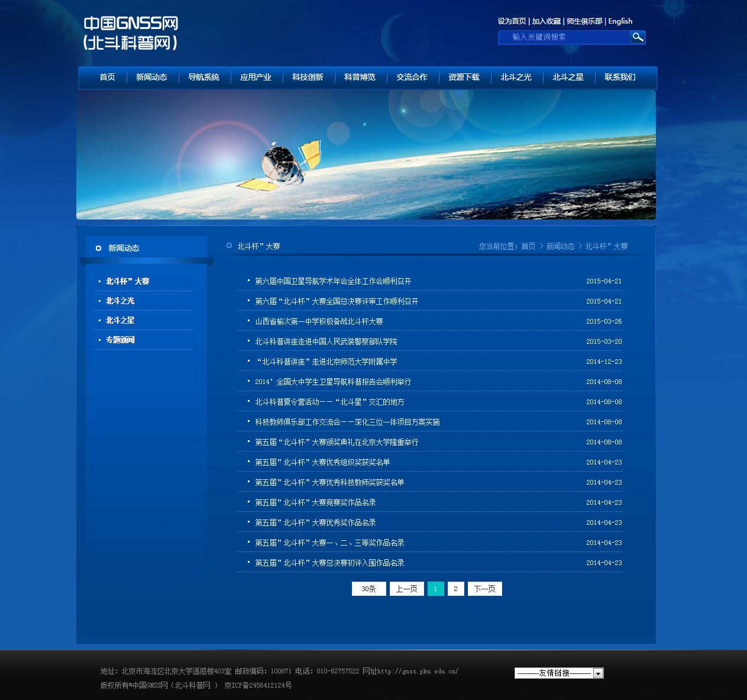This screenshot has width=747, height=700.
Task: Click 设为首页 link at top
Action: pos(512,21)
